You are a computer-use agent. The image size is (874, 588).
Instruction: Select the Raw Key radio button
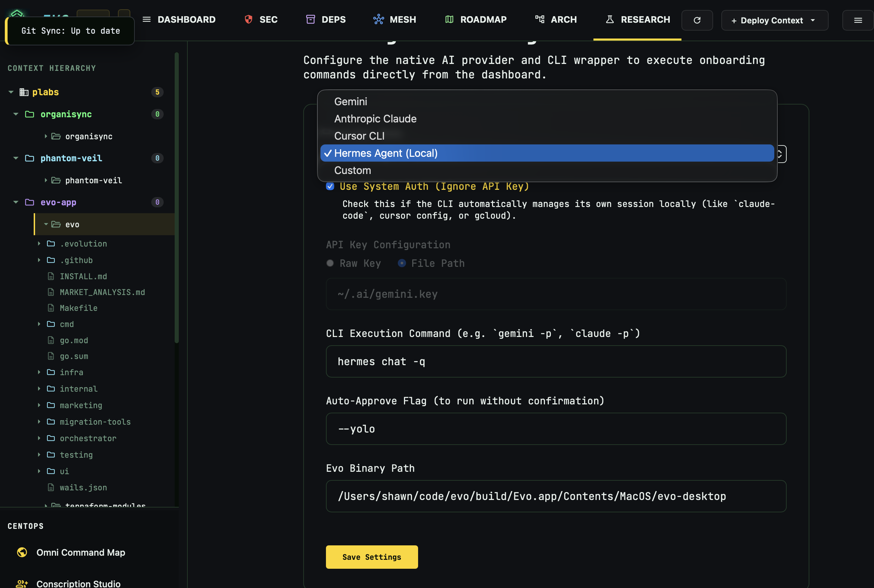(x=330, y=263)
